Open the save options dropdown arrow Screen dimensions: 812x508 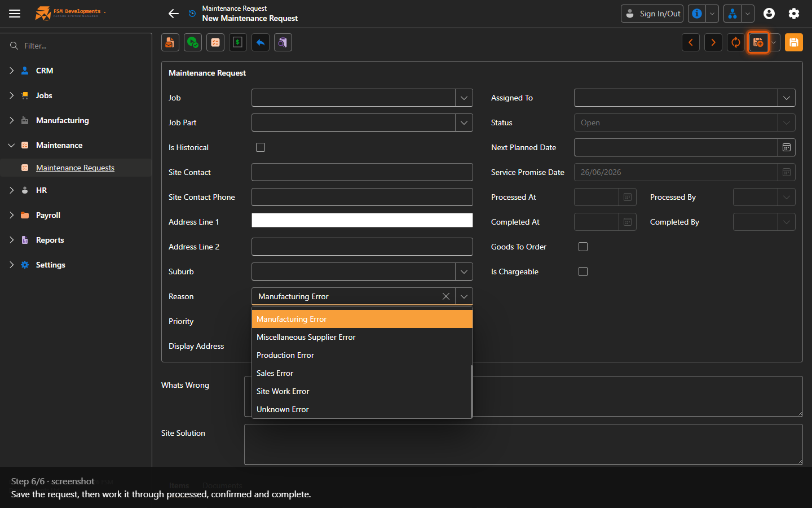pyautogui.click(x=774, y=42)
